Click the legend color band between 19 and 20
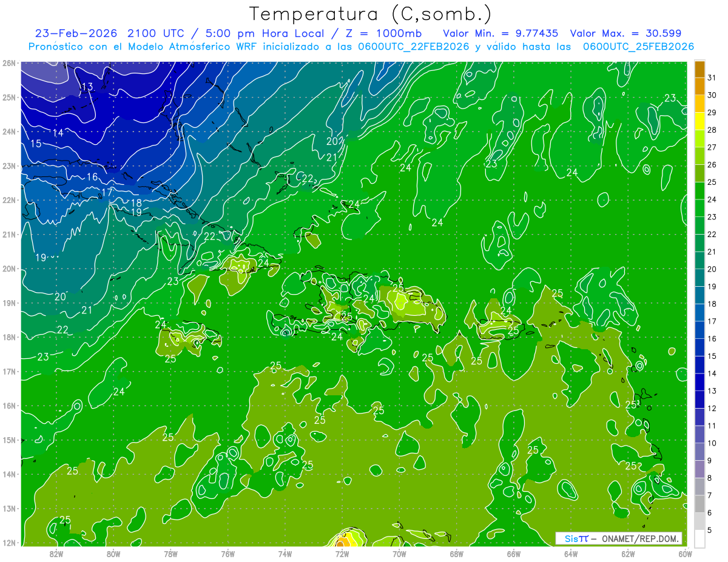 (699, 278)
